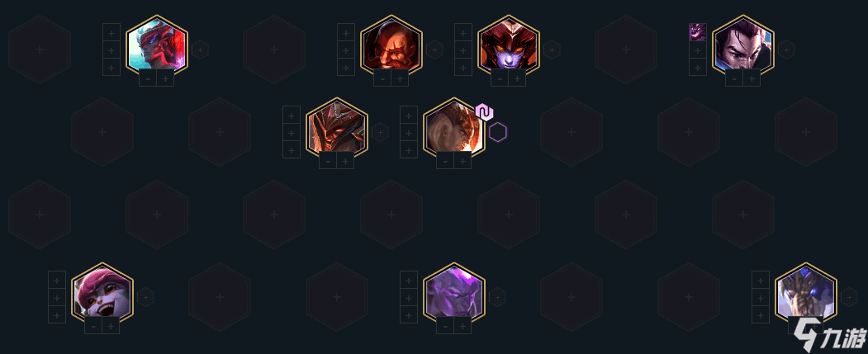The height and width of the screenshot is (354, 868).
Task: Select the Shyvana purple-faced champion portrait
Action: coord(509,45)
